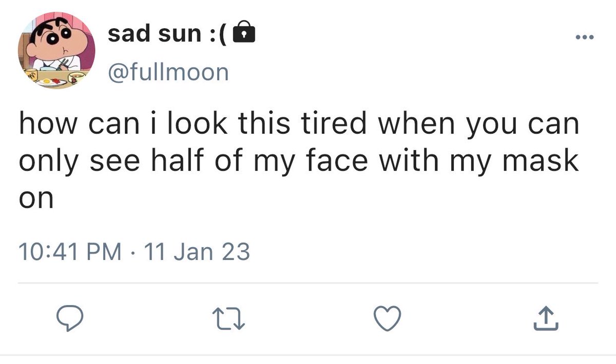Open the cartoon profile picture
The height and width of the screenshot is (364, 616).
click(x=57, y=52)
